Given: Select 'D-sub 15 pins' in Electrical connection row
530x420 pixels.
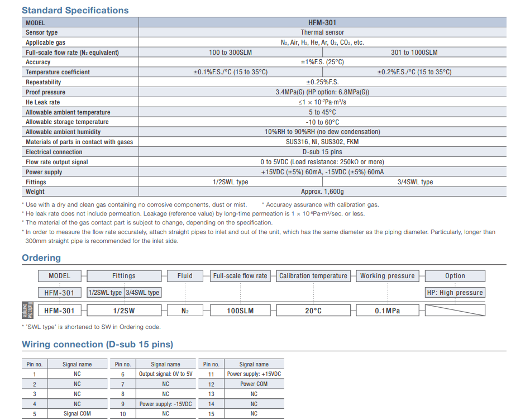Looking at the screenshot, I should 322,152.
